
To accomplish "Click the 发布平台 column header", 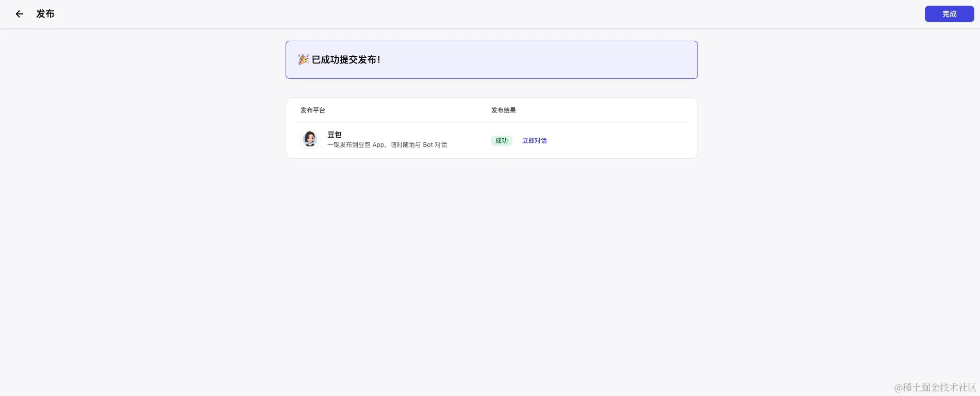I will coord(313,110).
